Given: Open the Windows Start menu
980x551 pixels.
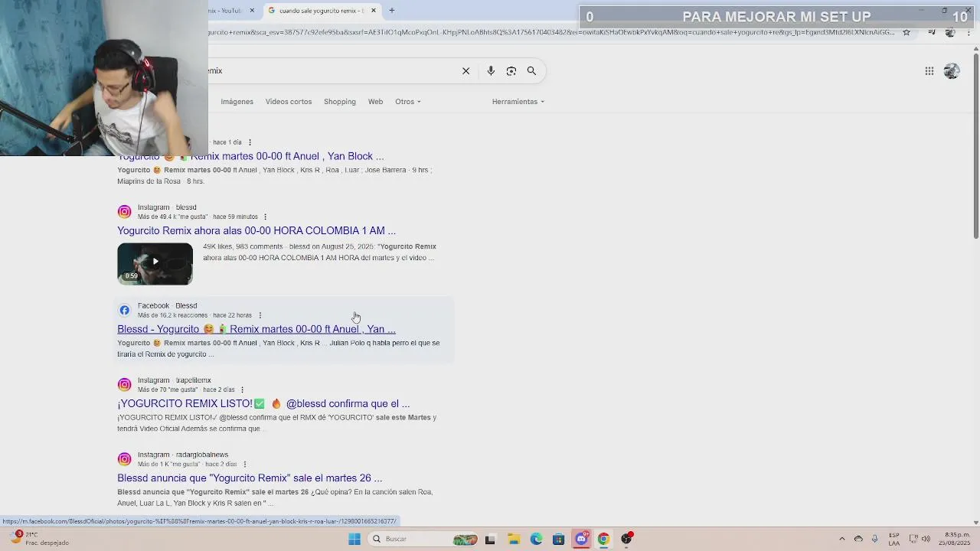Looking at the screenshot, I should 354,539.
